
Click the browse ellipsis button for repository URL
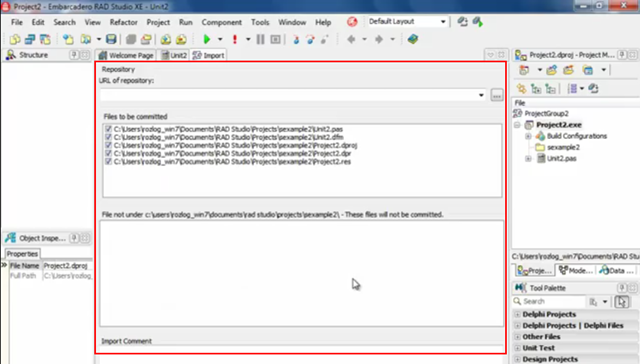pyautogui.click(x=497, y=95)
